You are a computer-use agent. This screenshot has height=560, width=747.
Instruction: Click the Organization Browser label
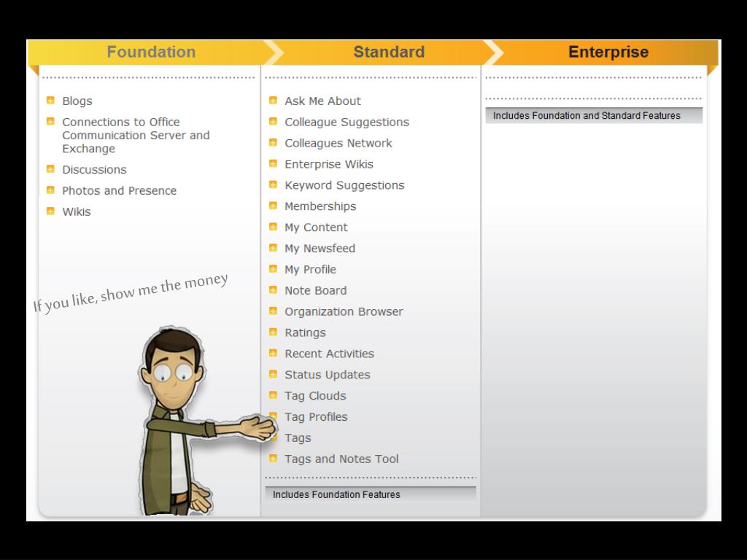(344, 311)
